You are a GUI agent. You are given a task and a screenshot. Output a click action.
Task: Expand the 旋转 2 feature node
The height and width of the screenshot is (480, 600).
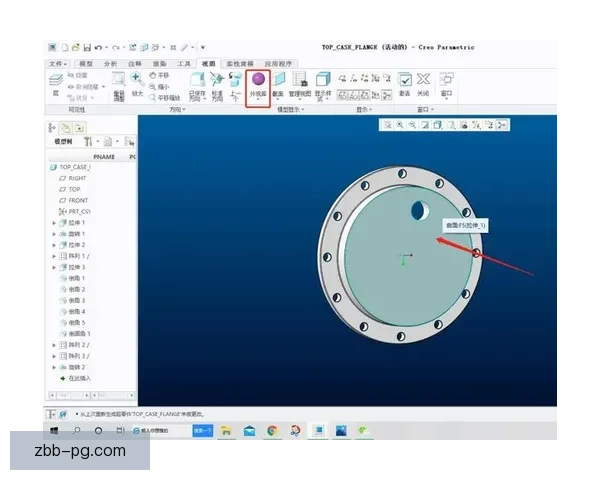[54, 367]
